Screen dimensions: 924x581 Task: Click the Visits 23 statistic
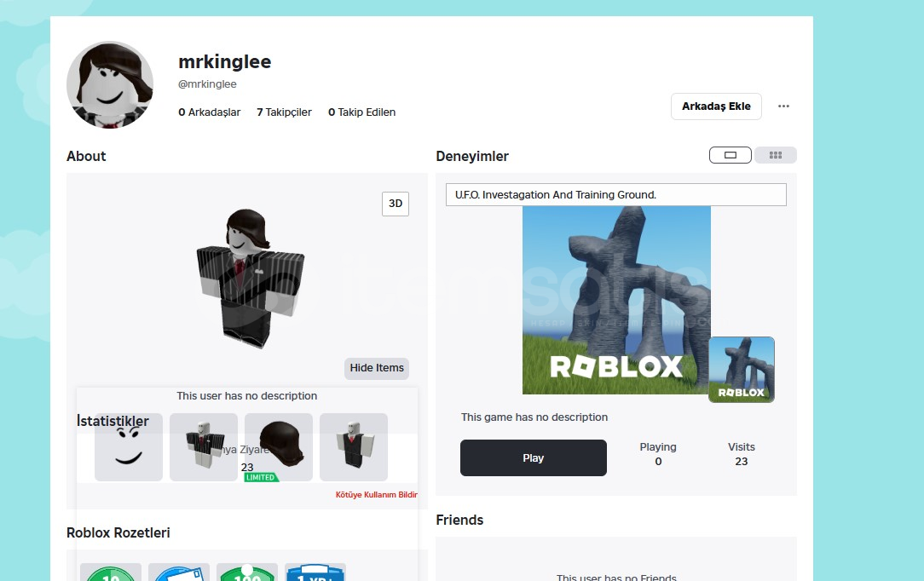click(x=742, y=454)
